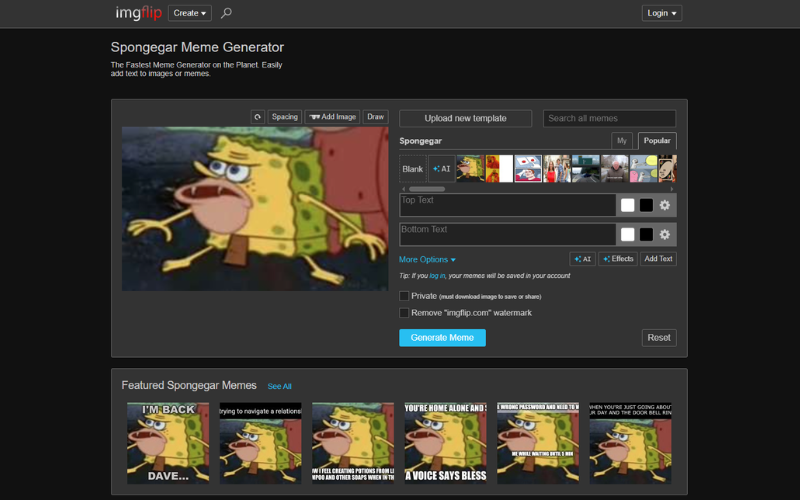This screenshot has height=500, width=800.
Task: Open Top Text white font color swatch
Action: pyautogui.click(x=628, y=205)
